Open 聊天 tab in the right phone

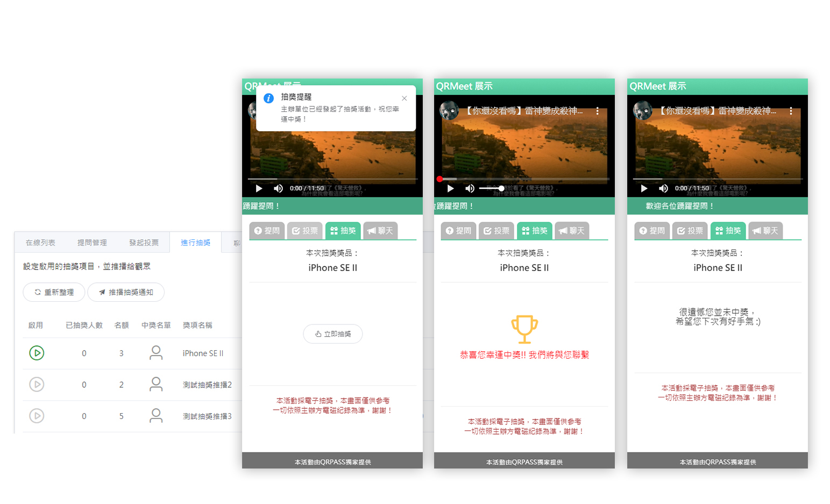[765, 231]
